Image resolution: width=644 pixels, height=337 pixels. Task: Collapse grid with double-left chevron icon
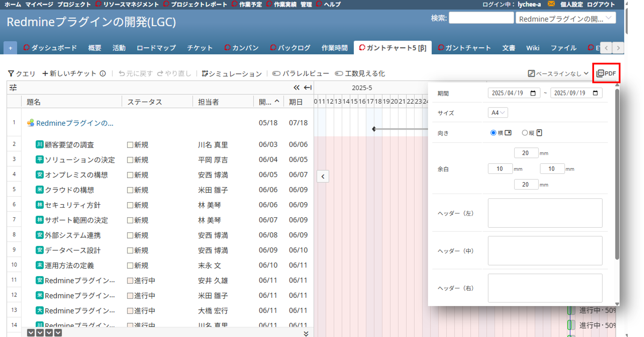[297, 88]
